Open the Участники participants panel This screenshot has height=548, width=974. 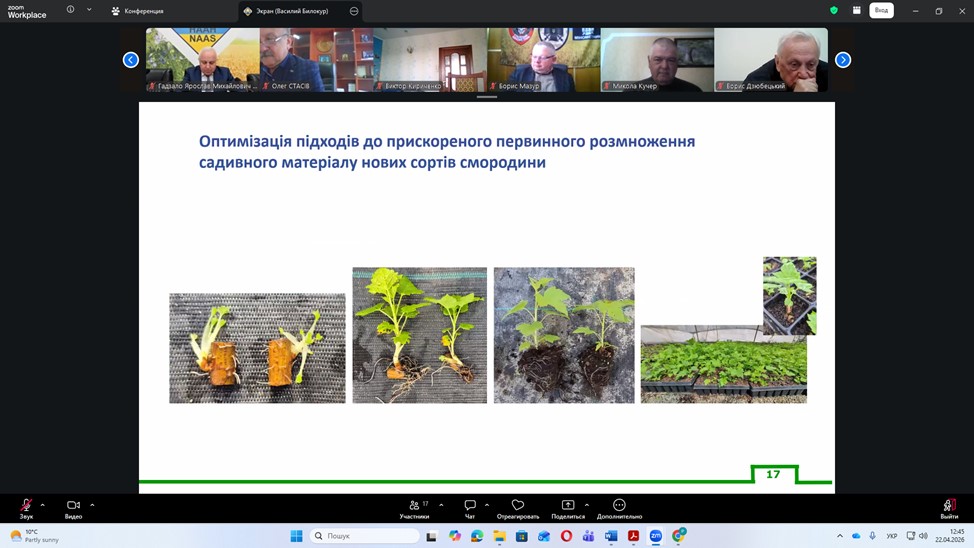(x=415, y=507)
